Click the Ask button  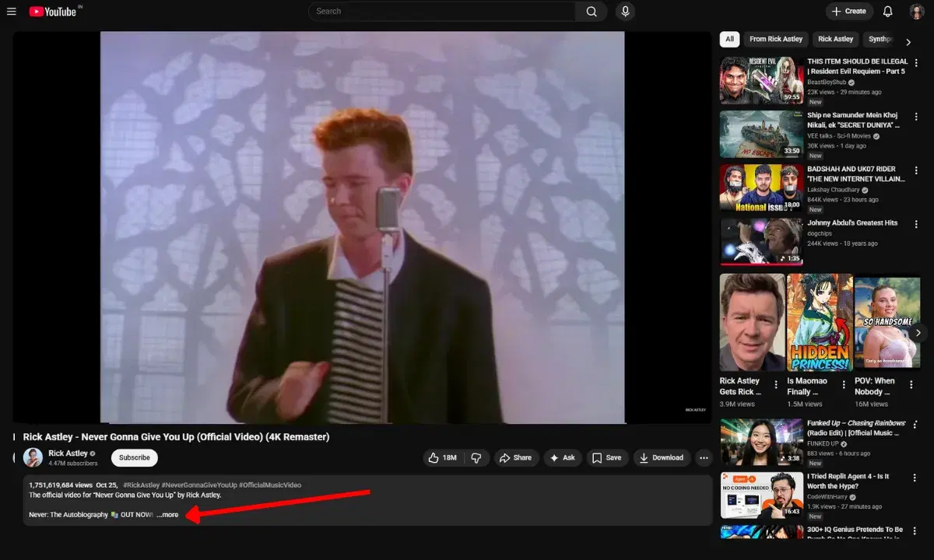click(563, 458)
